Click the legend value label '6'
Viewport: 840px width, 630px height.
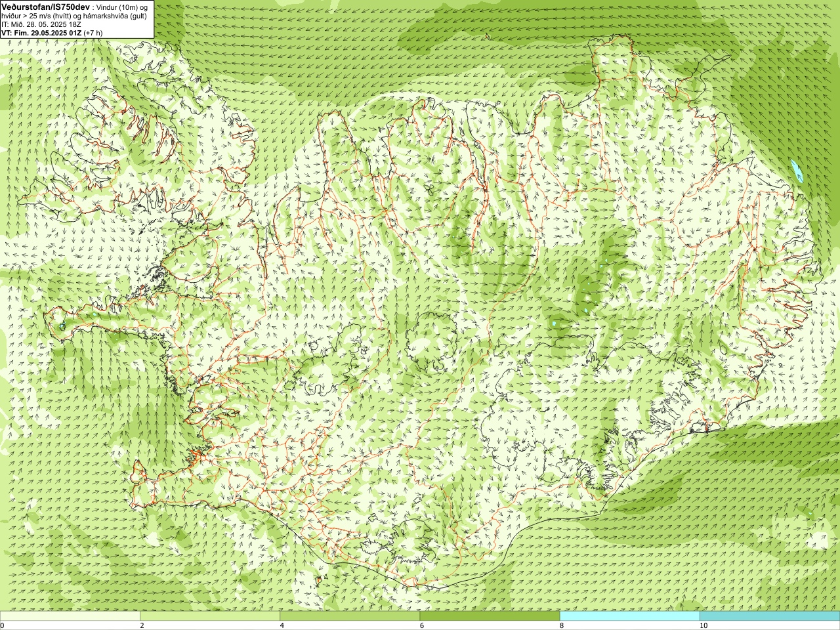[x=421, y=625]
